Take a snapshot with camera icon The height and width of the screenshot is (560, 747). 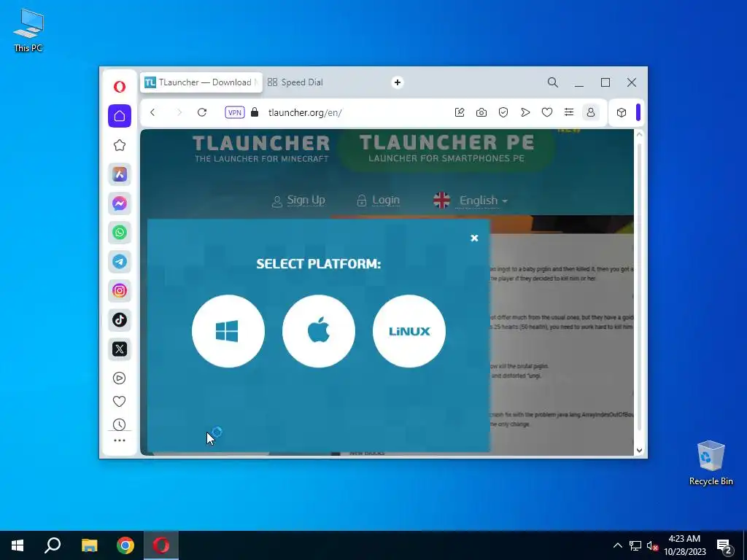[x=481, y=112]
